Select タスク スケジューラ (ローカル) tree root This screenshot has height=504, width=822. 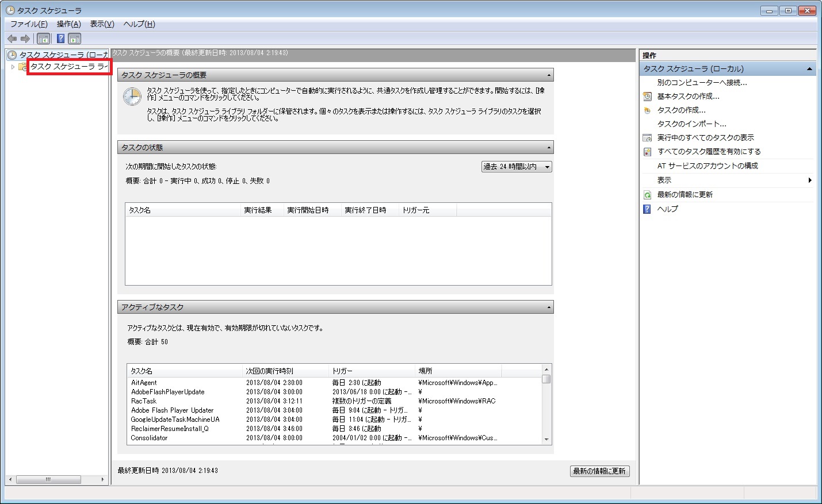[x=63, y=55]
